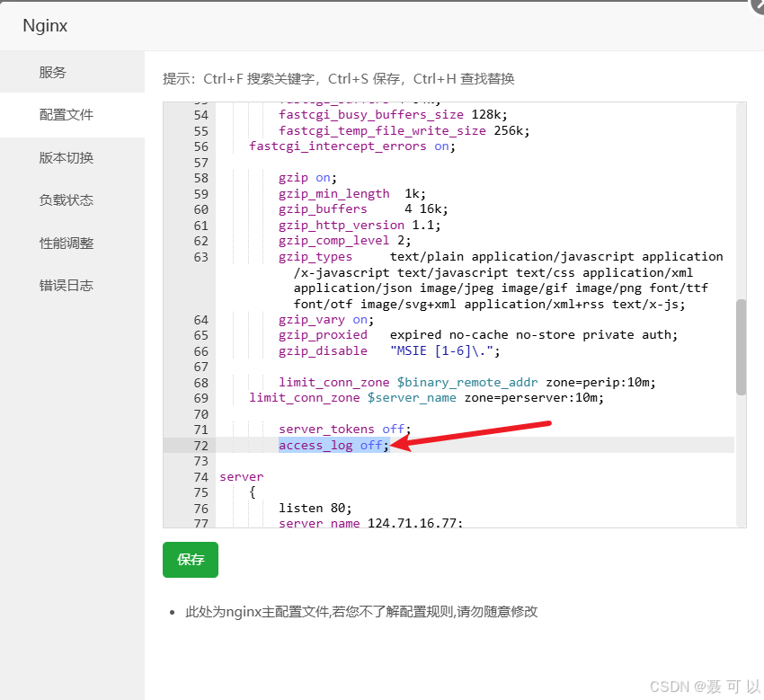764x700 pixels.
Task: Click line number 68 in gutter
Action: pyautogui.click(x=200, y=383)
